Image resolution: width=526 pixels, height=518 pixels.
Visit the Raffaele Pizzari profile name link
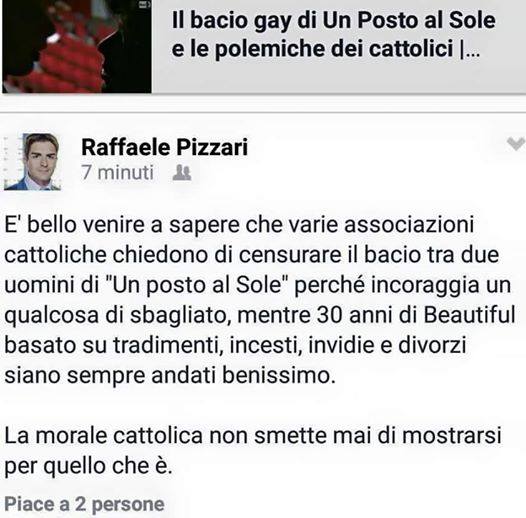pyautogui.click(x=164, y=147)
